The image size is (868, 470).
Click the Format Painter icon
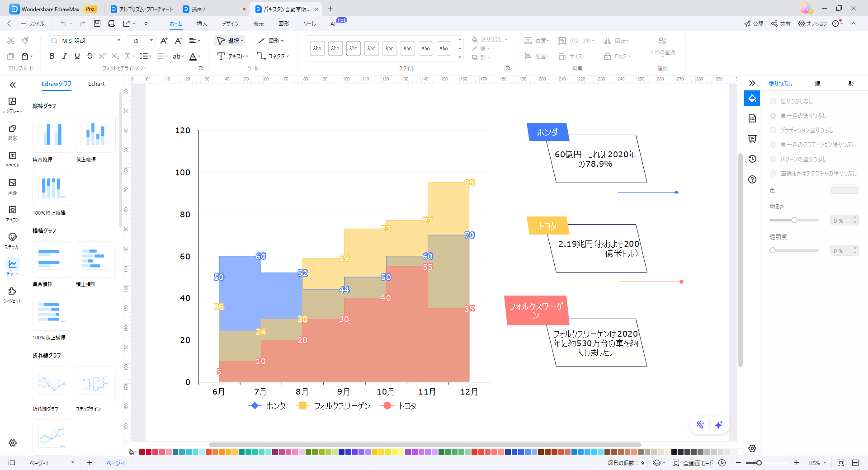tap(25, 41)
